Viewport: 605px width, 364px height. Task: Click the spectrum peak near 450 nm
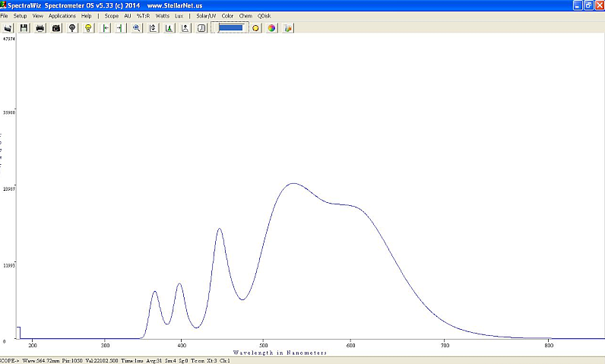click(x=220, y=229)
